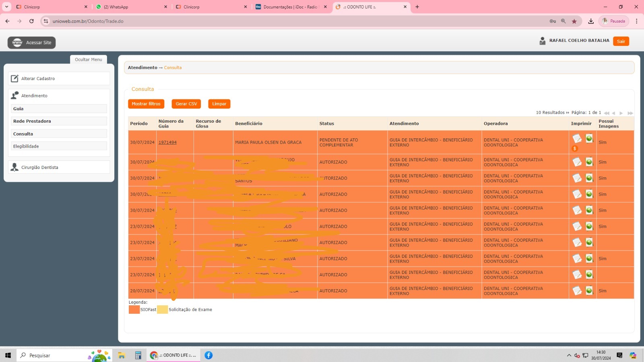Hide the sidebar with Ocultar Menu
Viewport: 644px width, 362px height.
click(89, 60)
